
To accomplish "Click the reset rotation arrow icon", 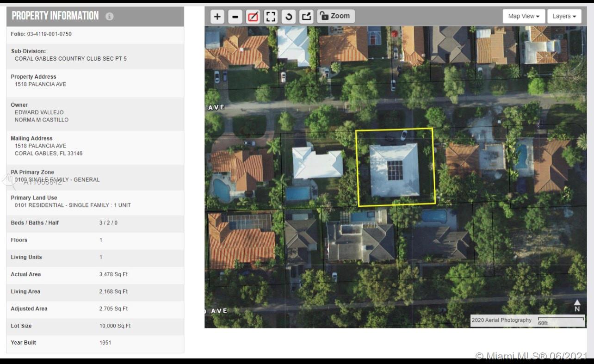I will click(289, 17).
